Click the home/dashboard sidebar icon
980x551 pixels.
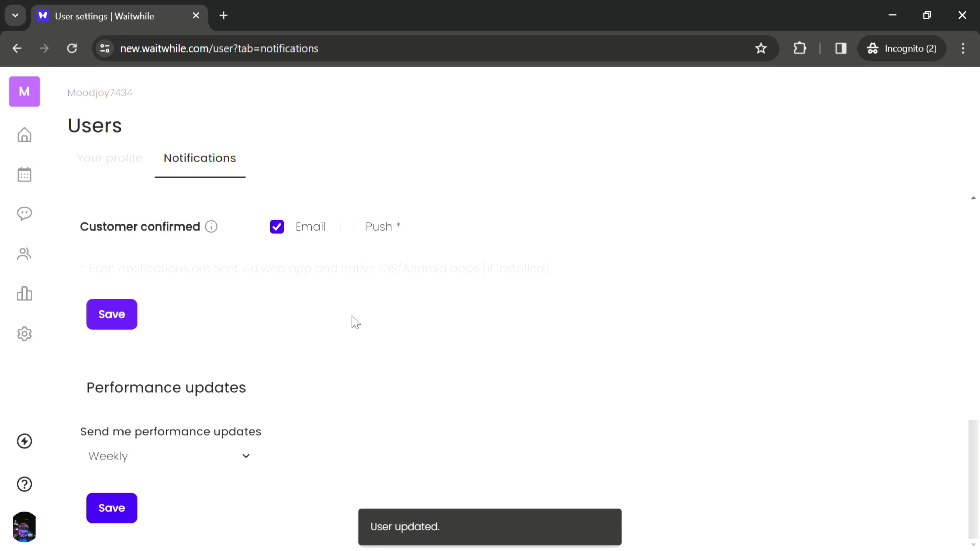(24, 134)
